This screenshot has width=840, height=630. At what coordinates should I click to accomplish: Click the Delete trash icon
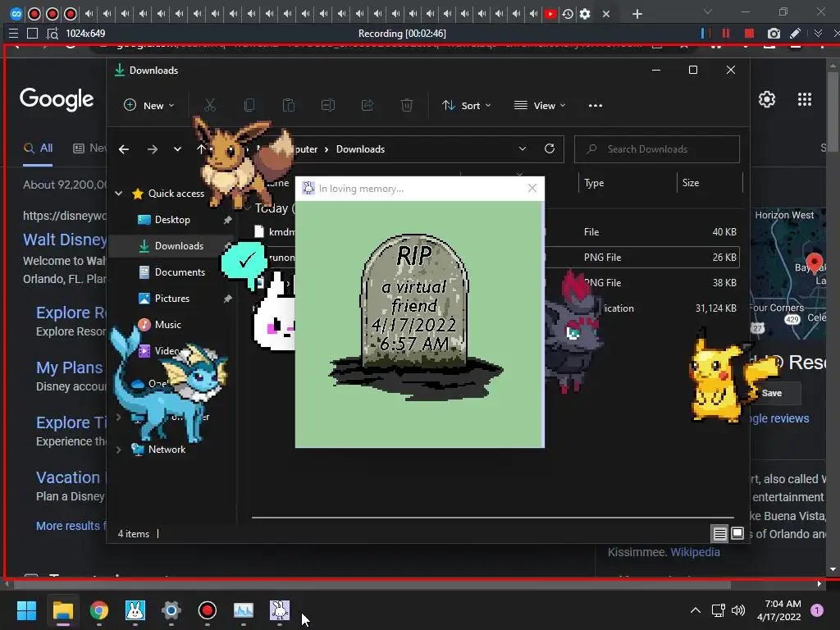tap(407, 106)
